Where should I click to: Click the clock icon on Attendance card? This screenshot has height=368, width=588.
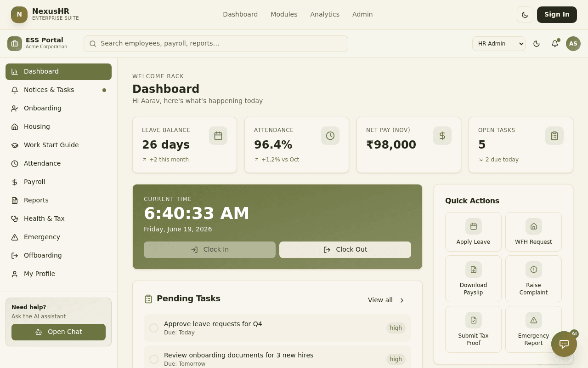[330, 136]
